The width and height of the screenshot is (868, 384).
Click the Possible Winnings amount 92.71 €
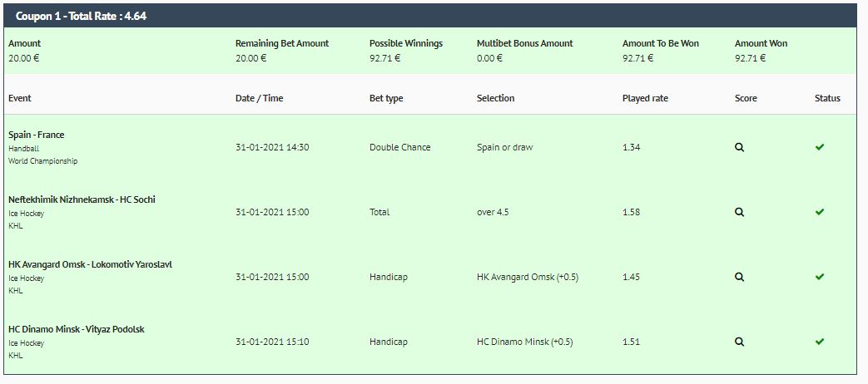384,58
